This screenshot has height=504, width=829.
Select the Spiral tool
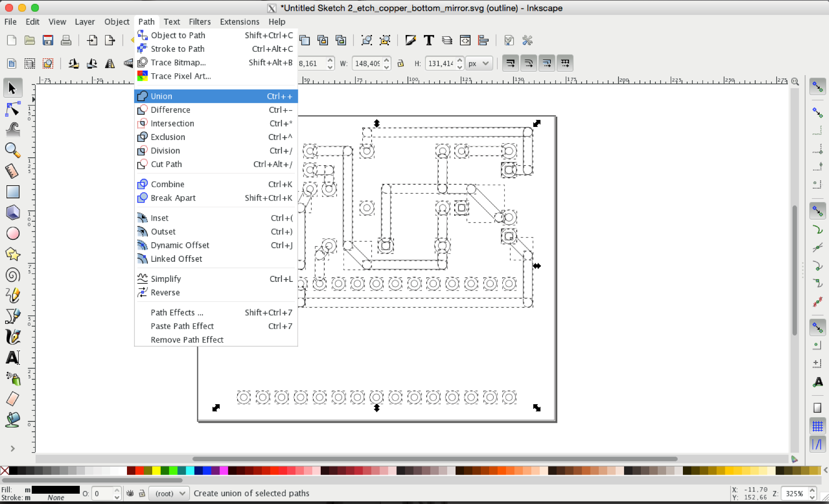tap(13, 275)
